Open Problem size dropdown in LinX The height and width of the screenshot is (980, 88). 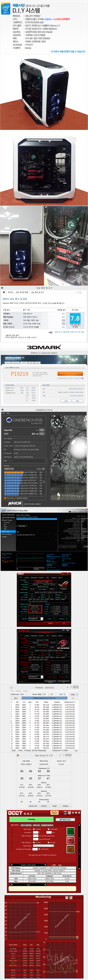point(24,694)
